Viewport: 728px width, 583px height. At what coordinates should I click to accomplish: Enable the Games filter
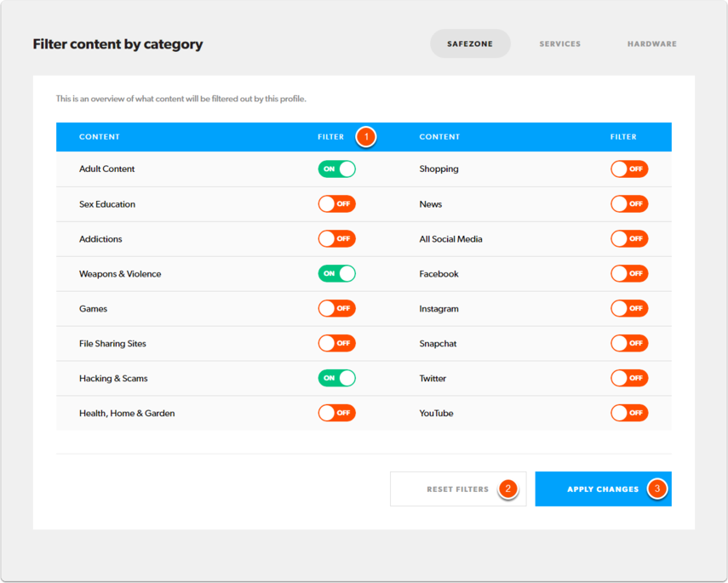pyautogui.click(x=336, y=308)
